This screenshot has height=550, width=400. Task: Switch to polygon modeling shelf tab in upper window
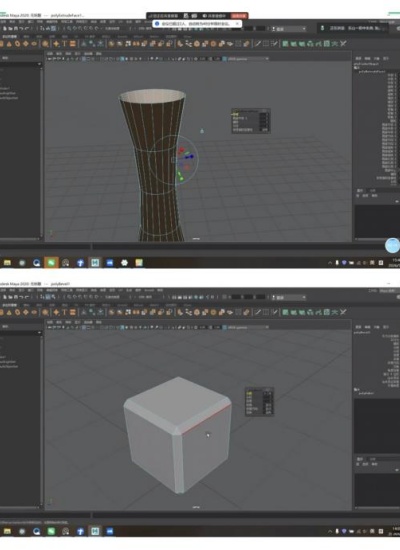9,36
